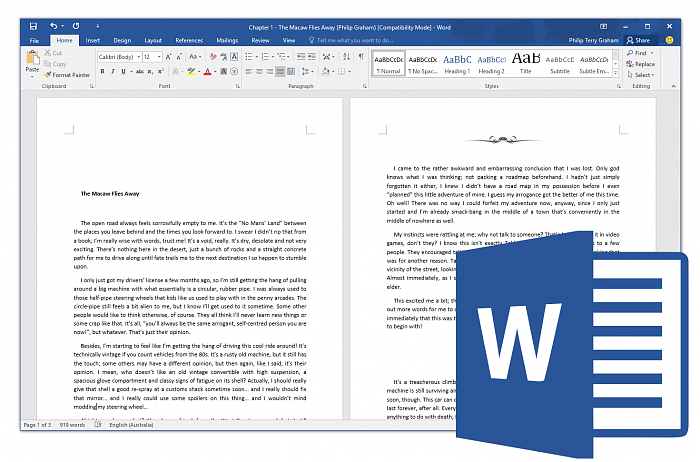Viewport: 700px width, 462px height.
Task: Select the Format Painter tool
Action: (x=70, y=74)
